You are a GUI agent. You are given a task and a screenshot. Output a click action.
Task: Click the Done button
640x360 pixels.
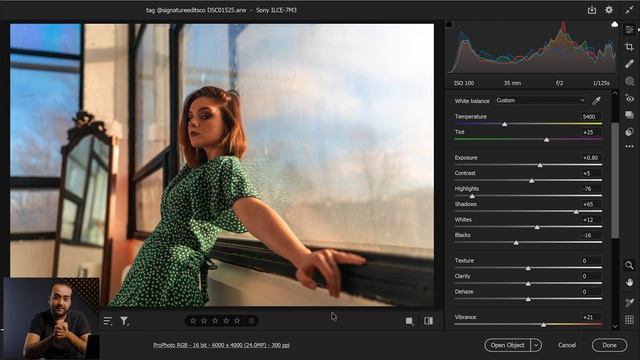(609, 345)
